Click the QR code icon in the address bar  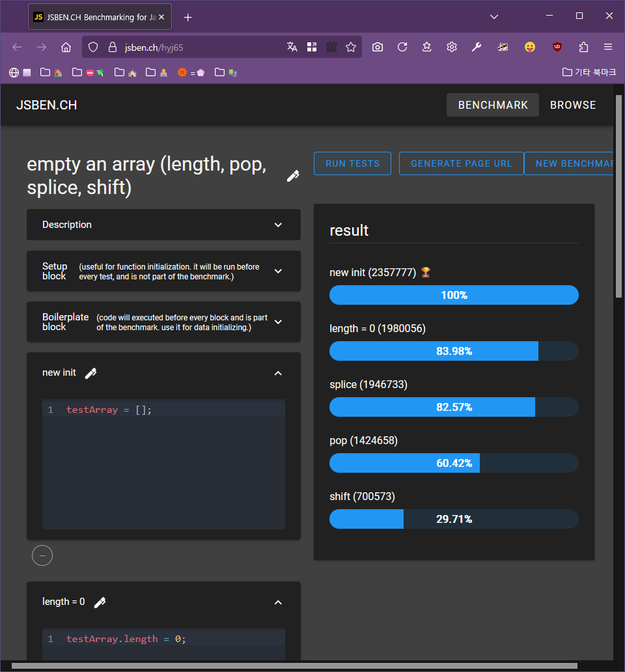click(x=331, y=47)
